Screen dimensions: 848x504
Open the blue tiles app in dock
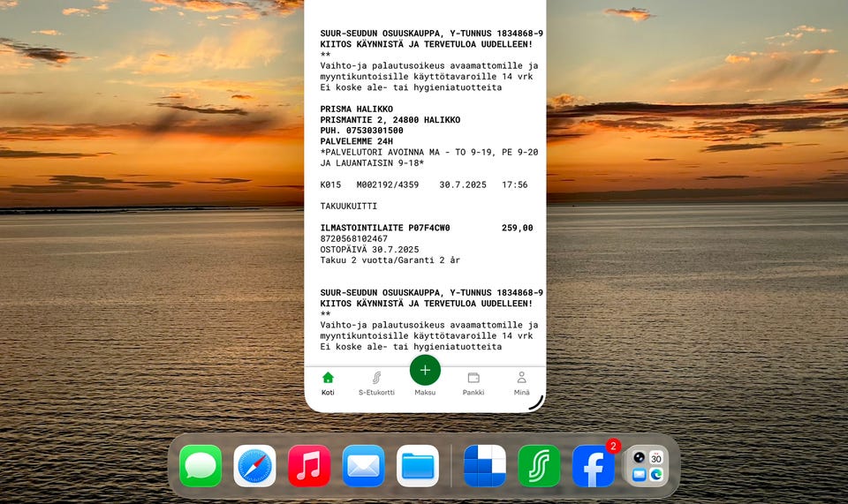click(x=485, y=465)
